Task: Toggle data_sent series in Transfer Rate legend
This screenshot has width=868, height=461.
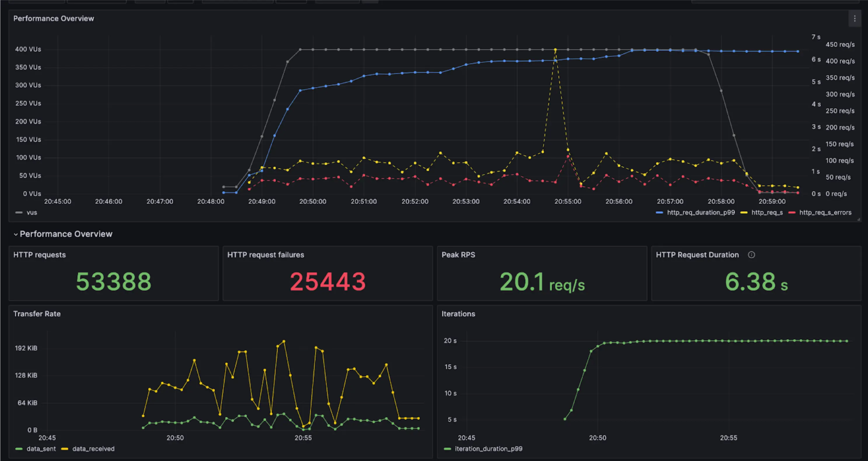Action: (x=41, y=449)
